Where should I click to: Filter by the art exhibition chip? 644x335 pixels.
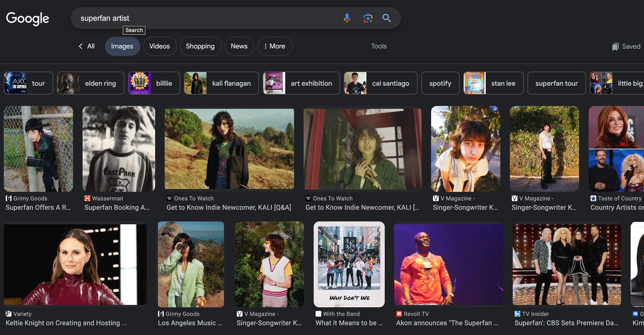click(301, 83)
